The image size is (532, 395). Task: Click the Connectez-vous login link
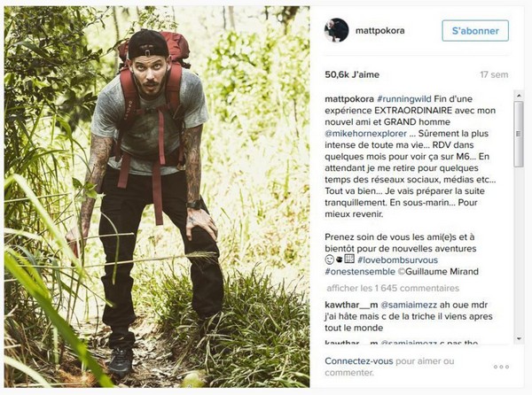coord(358,361)
